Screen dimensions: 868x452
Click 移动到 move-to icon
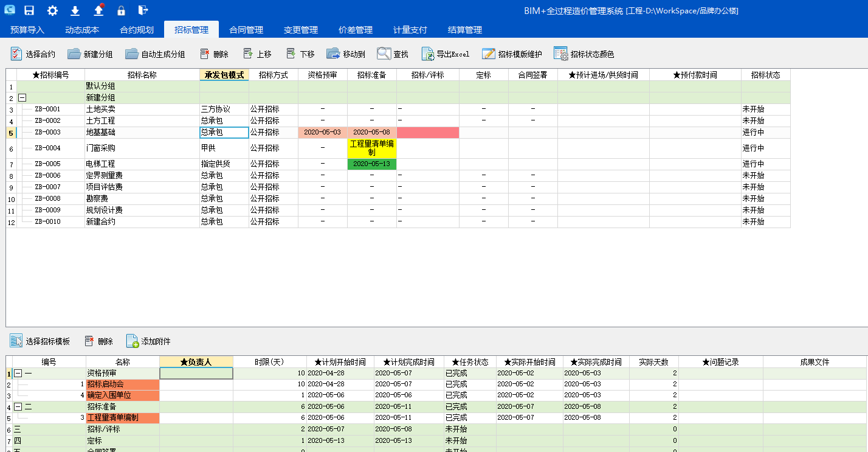click(333, 54)
